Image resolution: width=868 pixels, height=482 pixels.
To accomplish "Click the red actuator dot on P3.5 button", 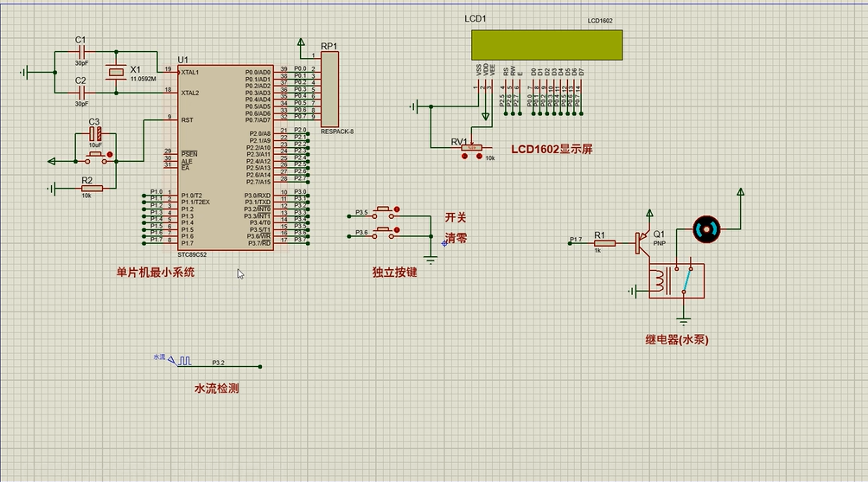I will click(x=397, y=207).
